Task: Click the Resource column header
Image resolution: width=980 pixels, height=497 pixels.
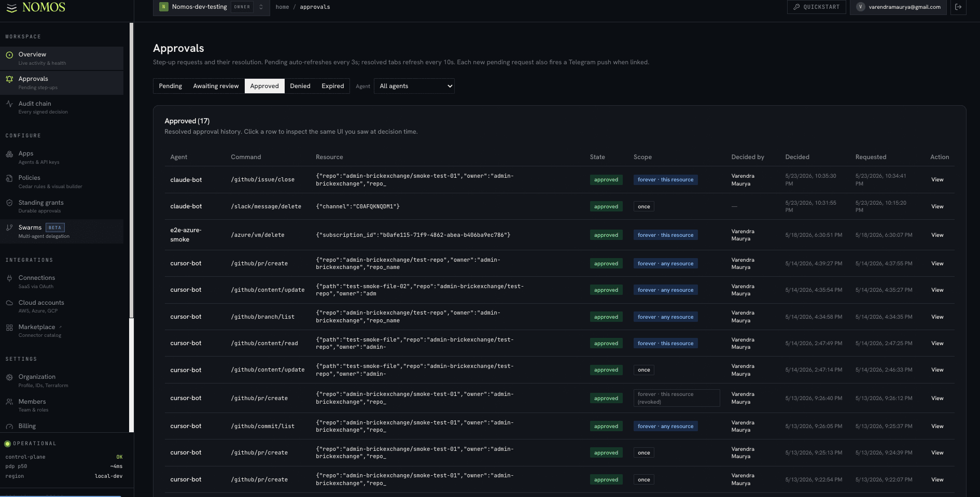Action: [x=329, y=157]
